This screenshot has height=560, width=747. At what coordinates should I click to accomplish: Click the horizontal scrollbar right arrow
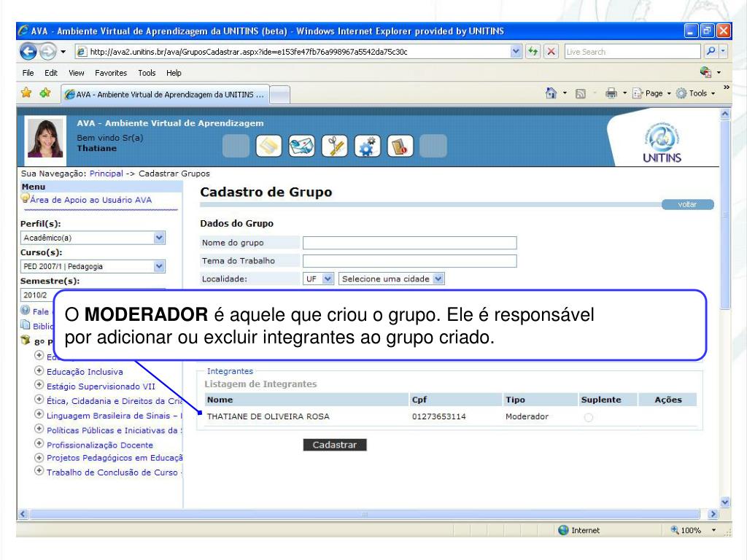pos(713,514)
